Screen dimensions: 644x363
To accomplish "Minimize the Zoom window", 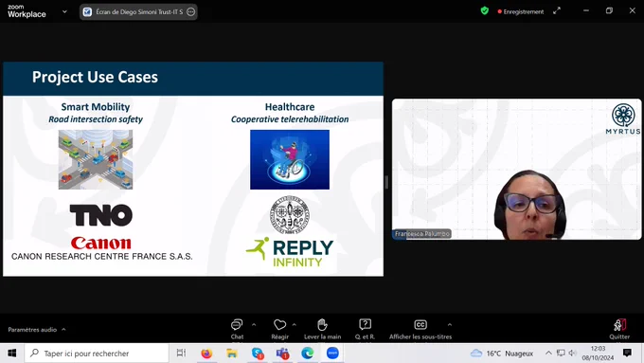I will click(586, 11).
